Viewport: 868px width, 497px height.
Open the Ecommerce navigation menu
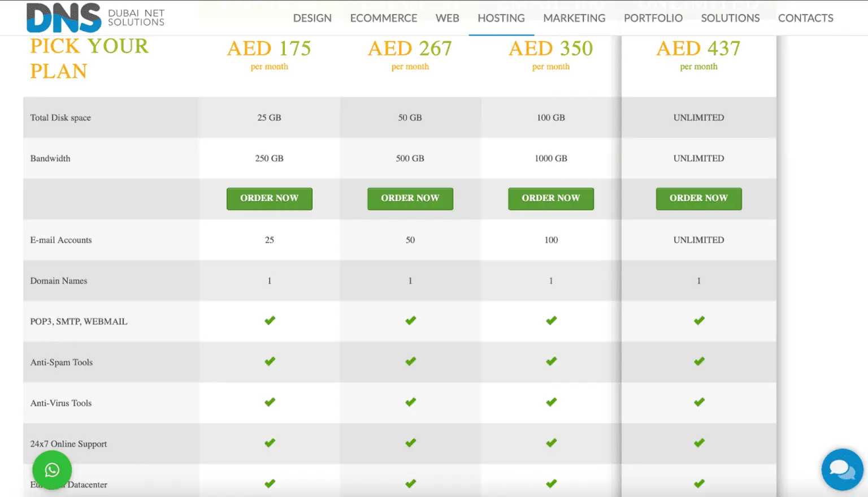coord(384,18)
